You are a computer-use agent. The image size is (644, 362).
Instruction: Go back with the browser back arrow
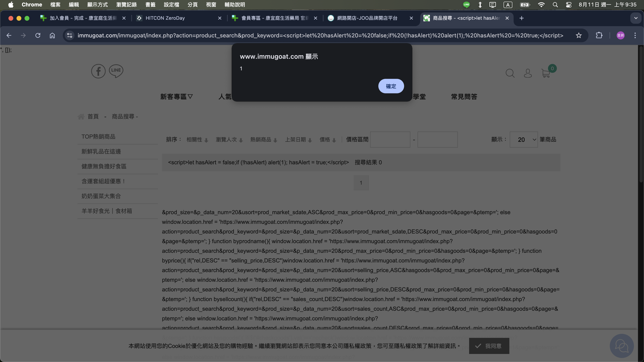(9, 35)
